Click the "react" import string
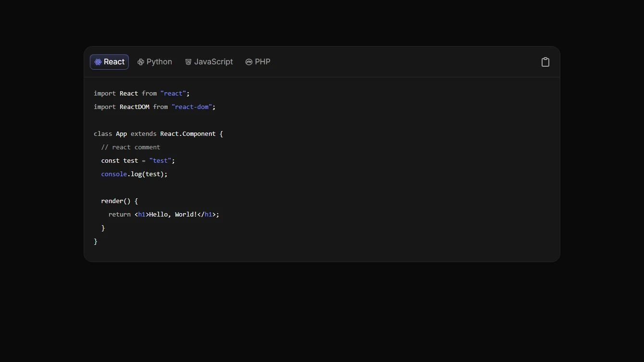Image resolution: width=644 pixels, height=362 pixels. (x=173, y=94)
